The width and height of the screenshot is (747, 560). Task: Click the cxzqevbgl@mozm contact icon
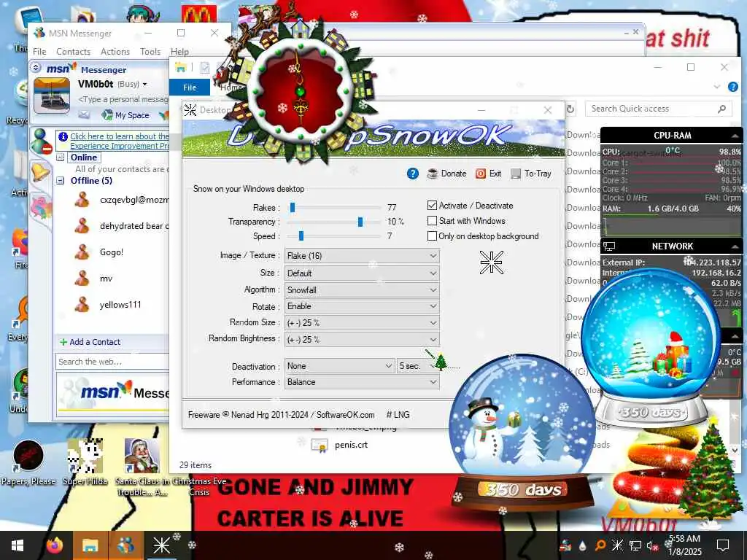coord(82,200)
